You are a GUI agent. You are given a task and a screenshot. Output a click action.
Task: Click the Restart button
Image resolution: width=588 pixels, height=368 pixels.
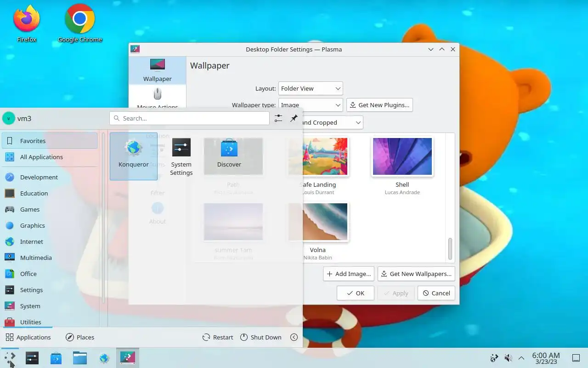(218, 337)
